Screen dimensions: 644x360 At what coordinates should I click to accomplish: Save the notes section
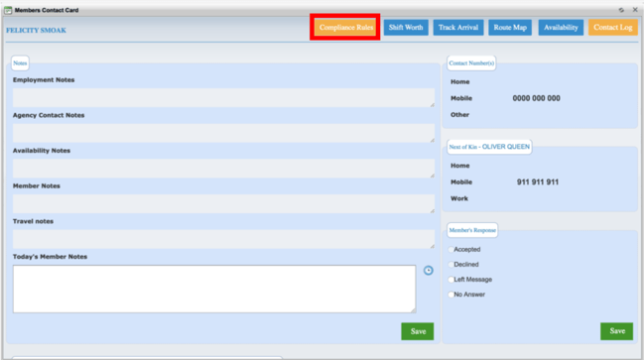[418, 331]
